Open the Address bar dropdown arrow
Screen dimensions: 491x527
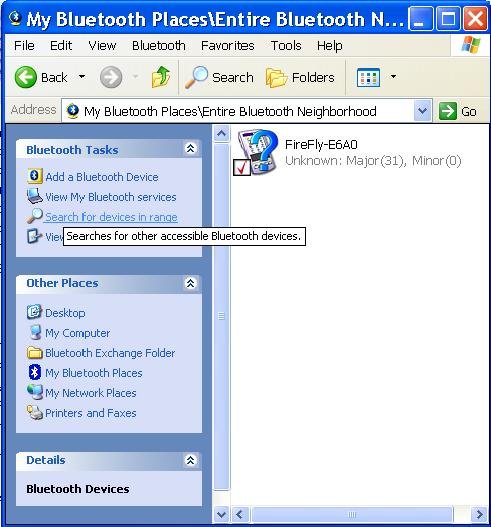[x=422, y=111]
